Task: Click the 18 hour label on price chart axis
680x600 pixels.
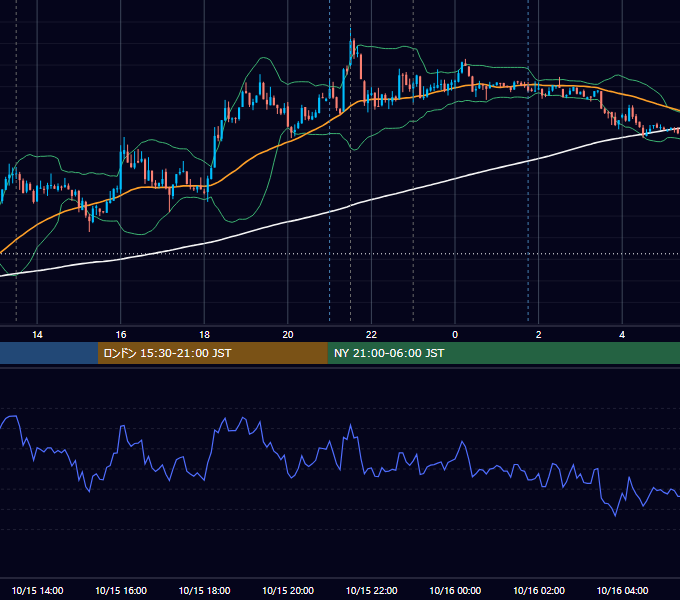Action: coord(204,335)
